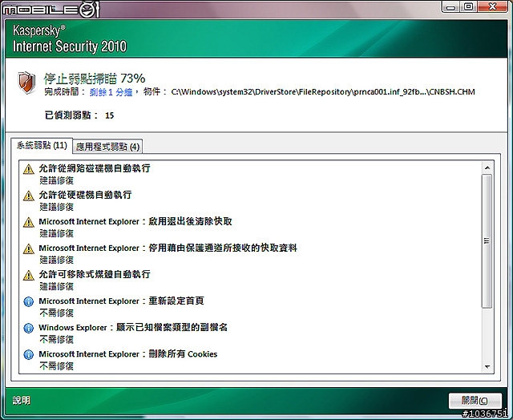Click warning icon for 允許可移除式媒體自動執行
Viewport: 513px width, 420px height.
tap(29, 276)
